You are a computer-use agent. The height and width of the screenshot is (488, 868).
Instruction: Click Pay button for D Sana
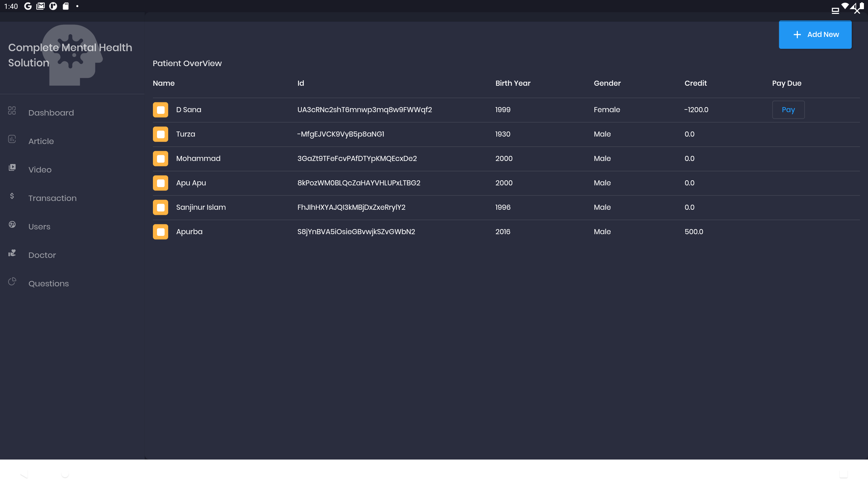(x=788, y=110)
